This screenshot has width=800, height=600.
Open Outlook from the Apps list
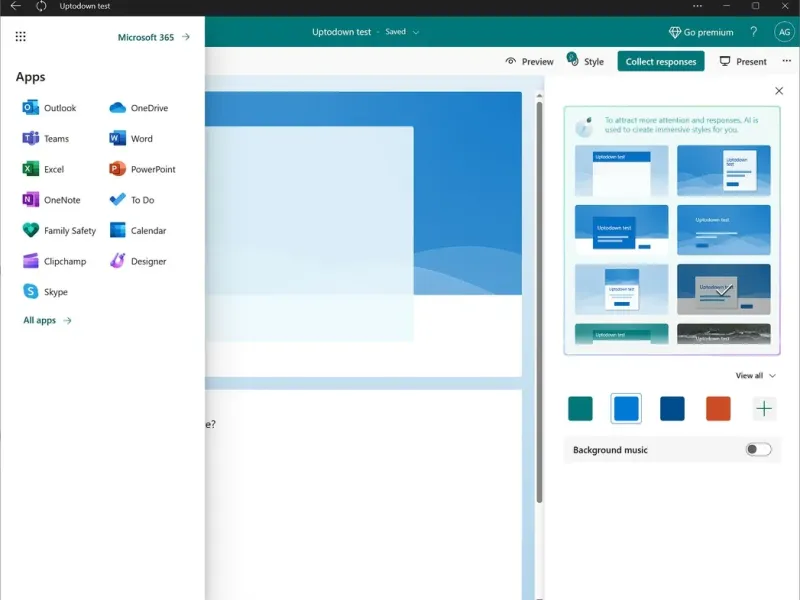[x=49, y=108]
